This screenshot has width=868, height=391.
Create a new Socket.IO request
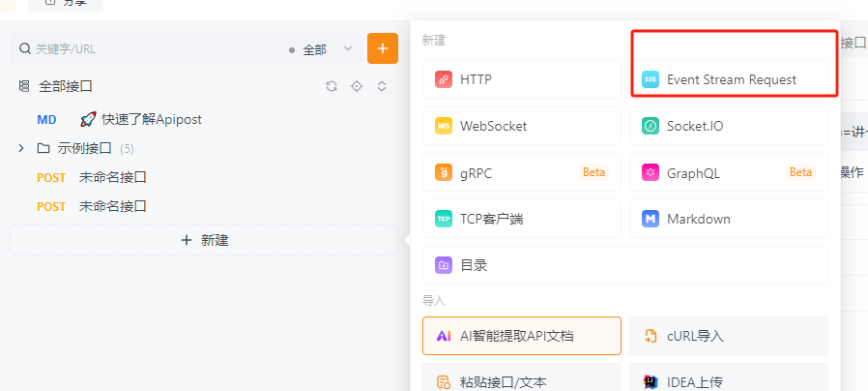pos(729,126)
